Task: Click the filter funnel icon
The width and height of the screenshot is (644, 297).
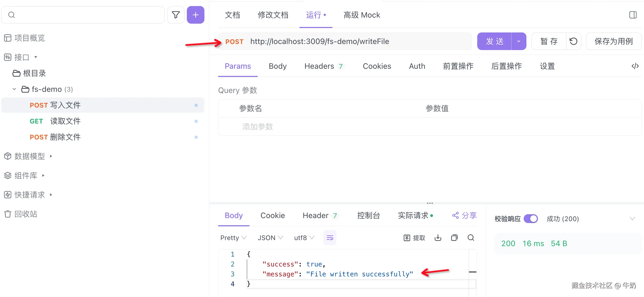Action: (176, 15)
